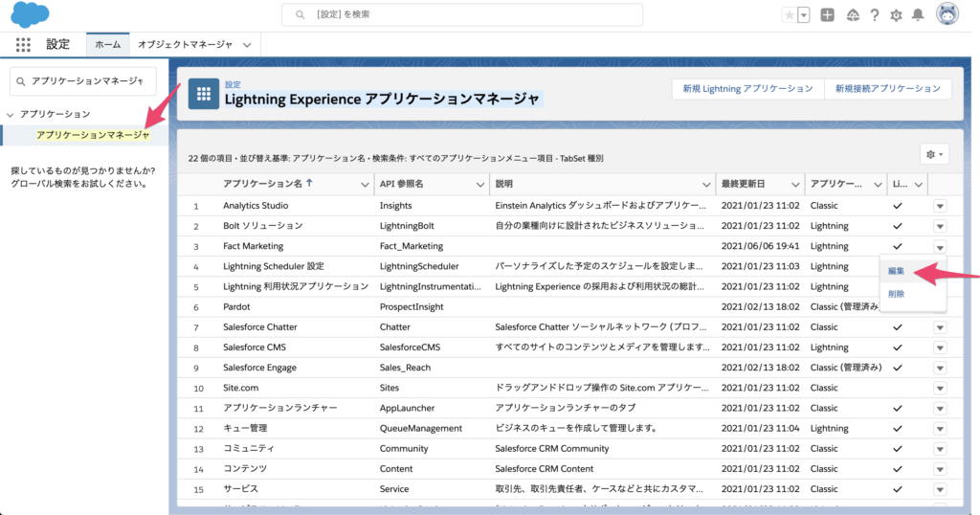
Task: Click the 説明 column header
Action: tap(503, 184)
